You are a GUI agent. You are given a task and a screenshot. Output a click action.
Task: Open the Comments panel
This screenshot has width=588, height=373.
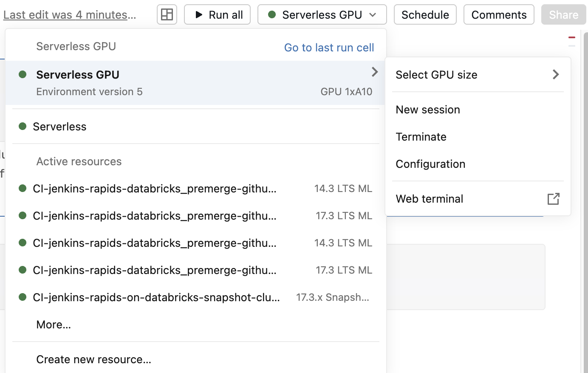(499, 14)
